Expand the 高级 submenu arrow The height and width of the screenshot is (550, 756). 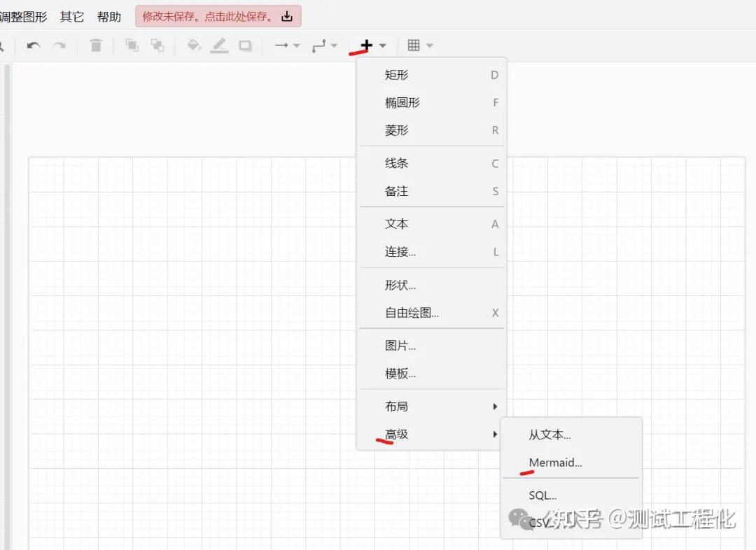pos(495,435)
